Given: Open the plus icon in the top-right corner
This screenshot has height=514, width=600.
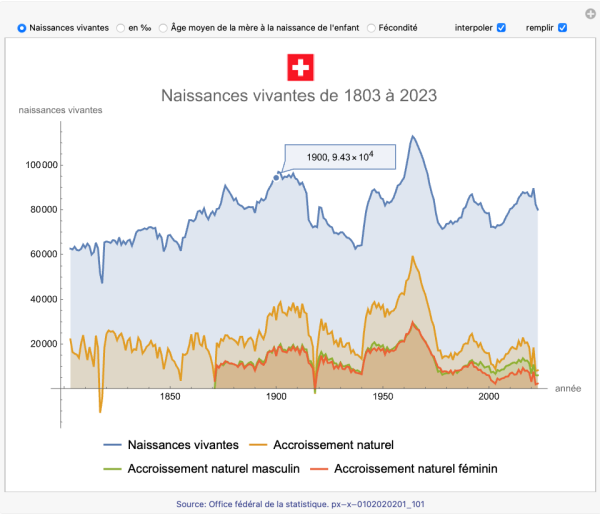Looking at the screenshot, I should tap(589, 14).
